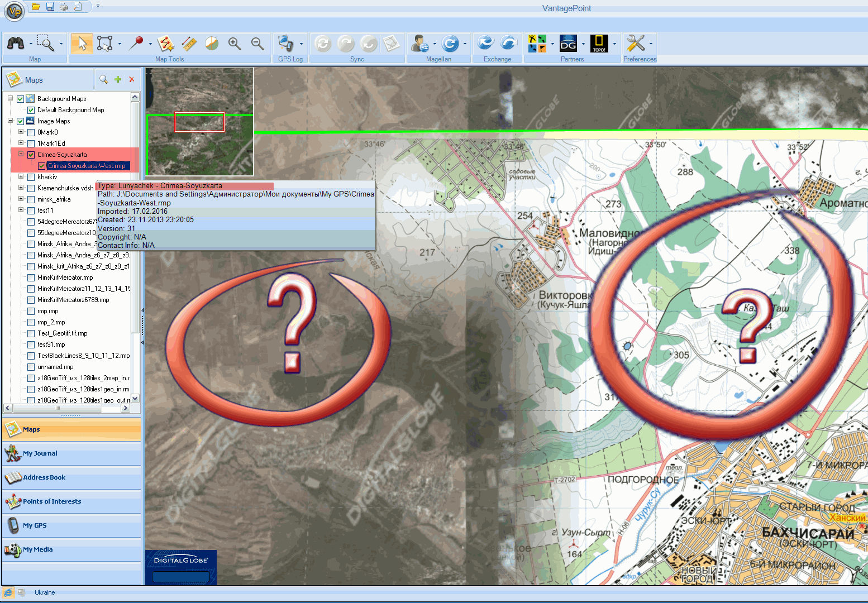Image resolution: width=868 pixels, height=603 pixels.
Task: Open the DigitalGlobe partner icon
Action: pos(568,44)
